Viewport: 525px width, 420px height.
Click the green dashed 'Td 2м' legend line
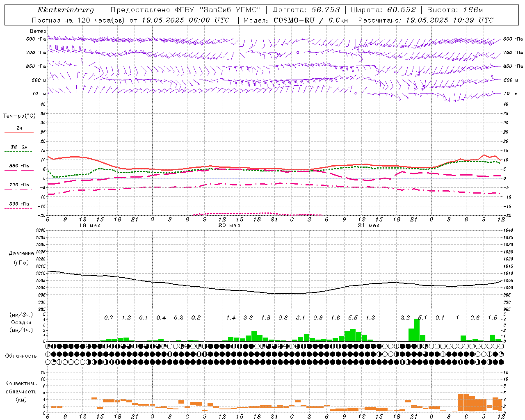[19, 152]
